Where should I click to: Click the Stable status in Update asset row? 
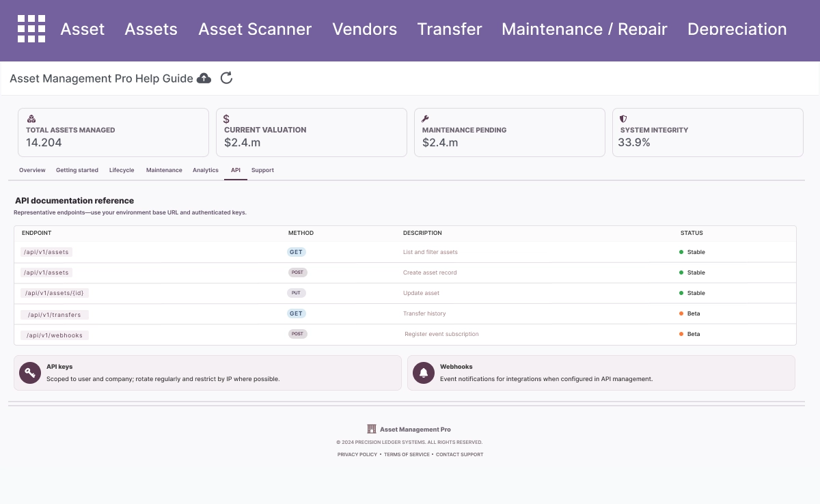point(692,293)
